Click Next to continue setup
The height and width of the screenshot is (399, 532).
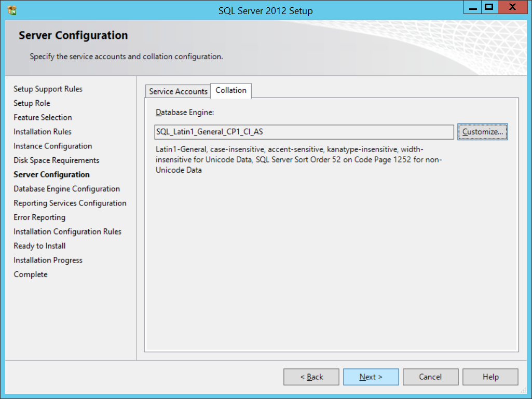[371, 377]
